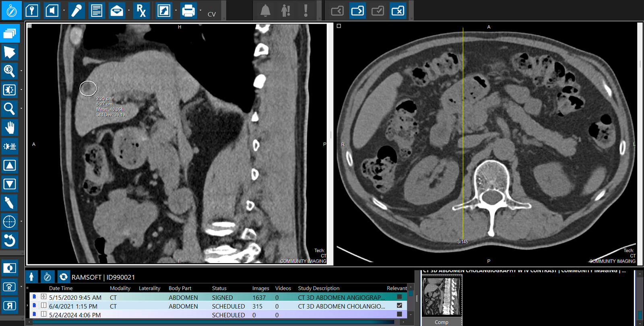Open the report document icon

[97, 11]
